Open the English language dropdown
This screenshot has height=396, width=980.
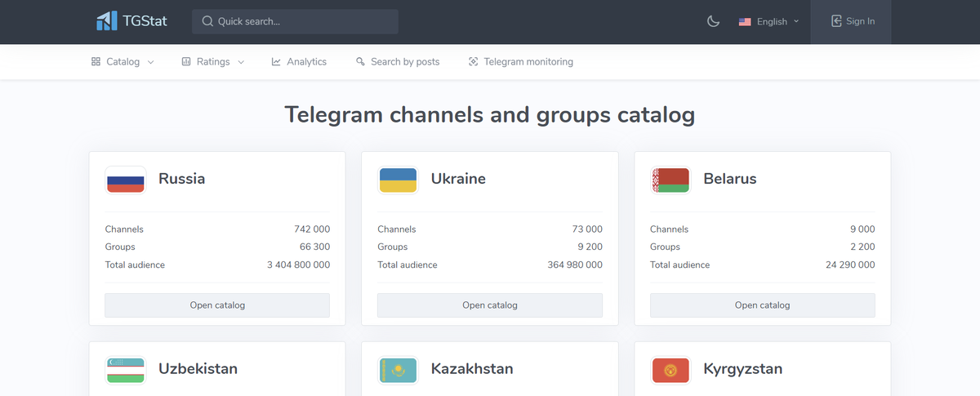point(768,22)
